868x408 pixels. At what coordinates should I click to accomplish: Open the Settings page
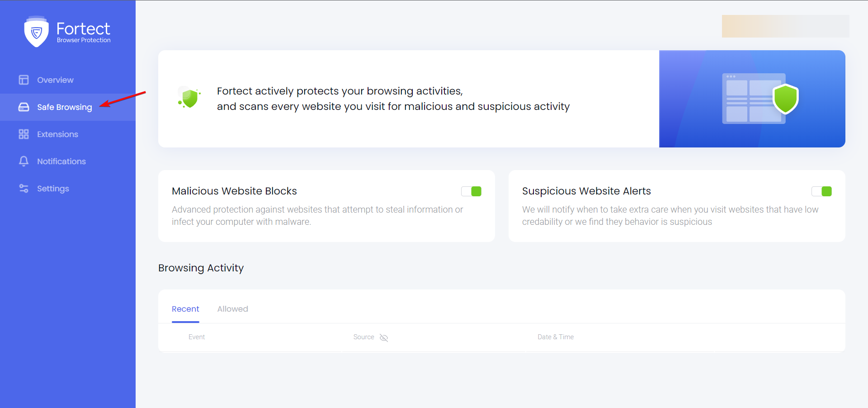tap(53, 189)
